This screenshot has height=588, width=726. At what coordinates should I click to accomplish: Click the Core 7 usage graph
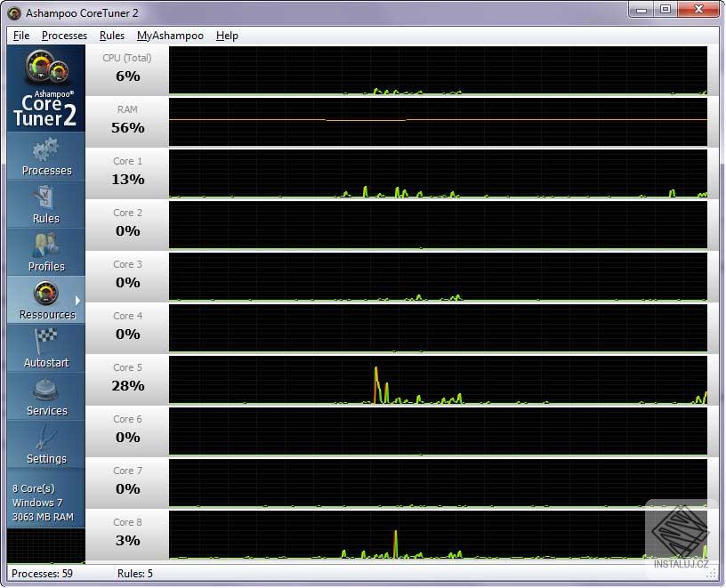point(438,483)
